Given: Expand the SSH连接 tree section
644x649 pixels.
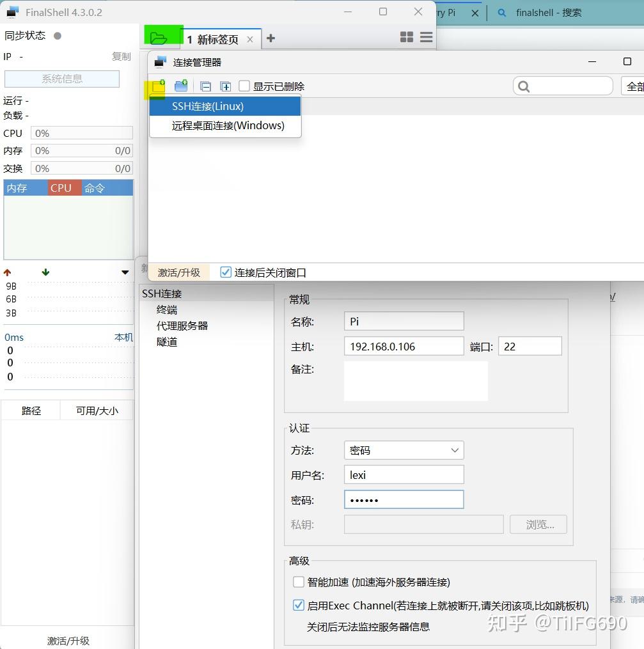Looking at the screenshot, I should point(162,293).
